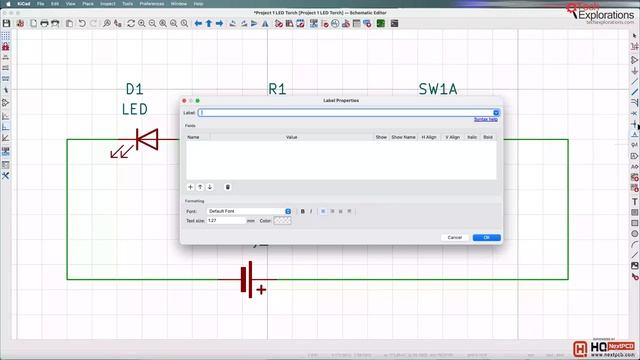Image resolution: width=640 pixels, height=360 pixels.
Task: Run Electrical Rules Checker icon
Action: click(x=325, y=24)
